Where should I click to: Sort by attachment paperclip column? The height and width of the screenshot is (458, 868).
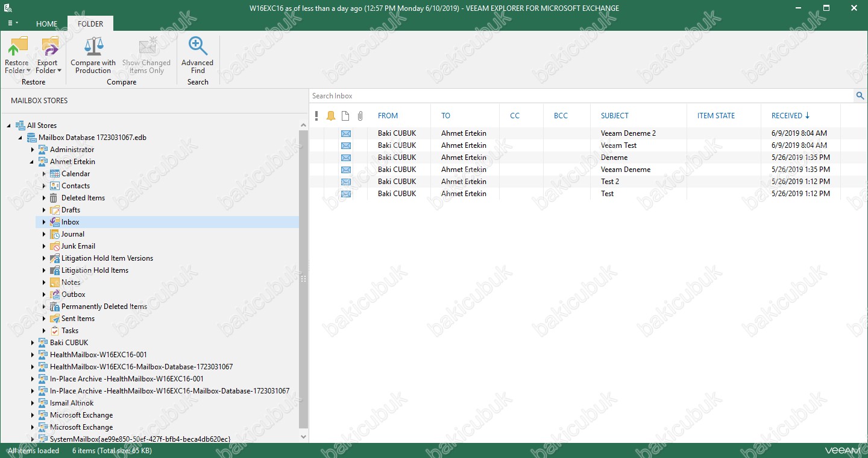tap(360, 116)
